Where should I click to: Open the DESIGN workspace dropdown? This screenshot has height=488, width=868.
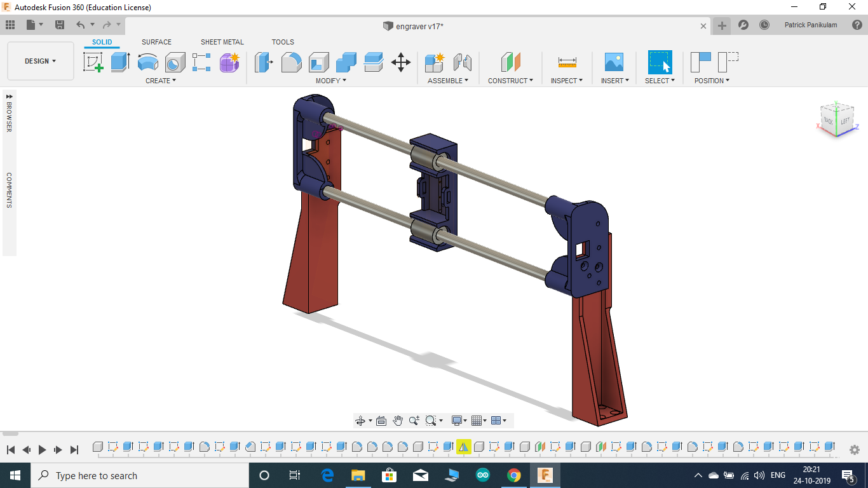pos(40,61)
